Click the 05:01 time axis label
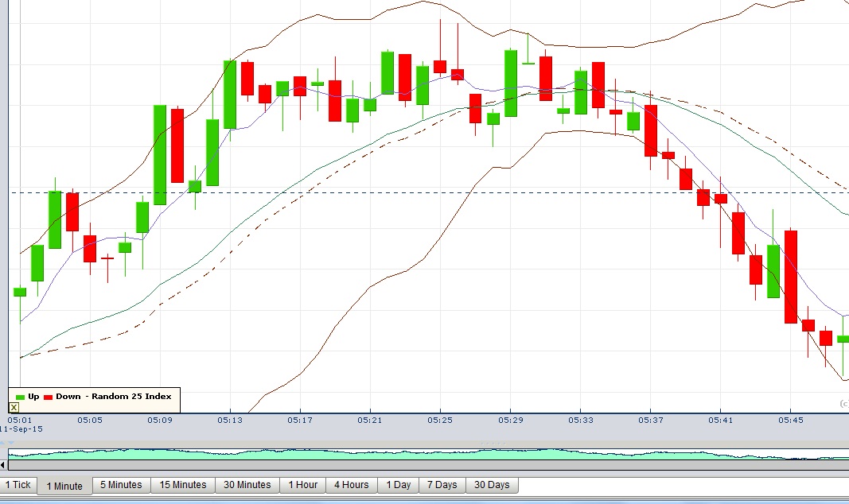This screenshot has width=849, height=504. point(19,420)
